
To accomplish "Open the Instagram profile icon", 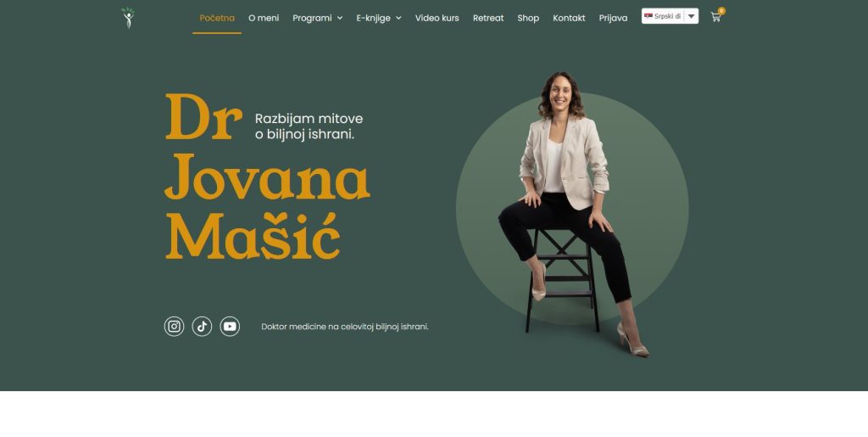I will [x=174, y=326].
